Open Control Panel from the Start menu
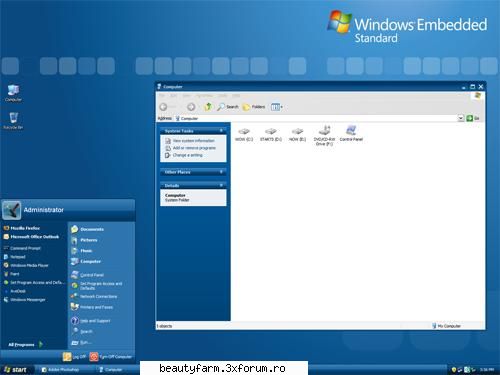This screenshot has width=500, height=375. coord(87,275)
